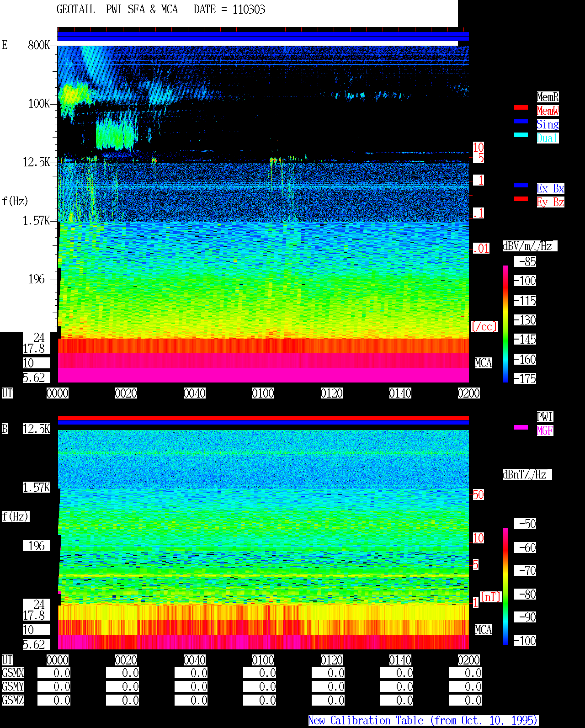This screenshot has width=585, height=728.
Task: Click the blue Ex Bx legend swatch
Action: (x=521, y=185)
